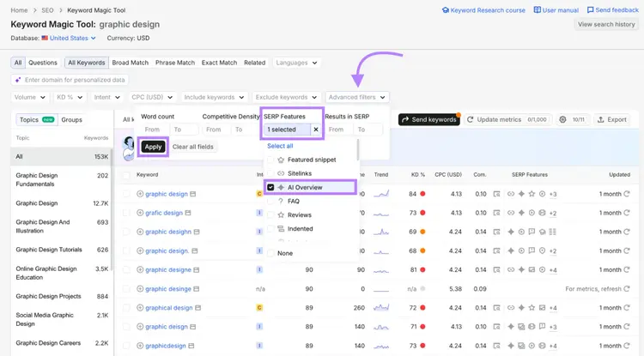Screen dimensions: 644x356
Task: Click the Update metrics refresh icon
Action: [471, 119]
